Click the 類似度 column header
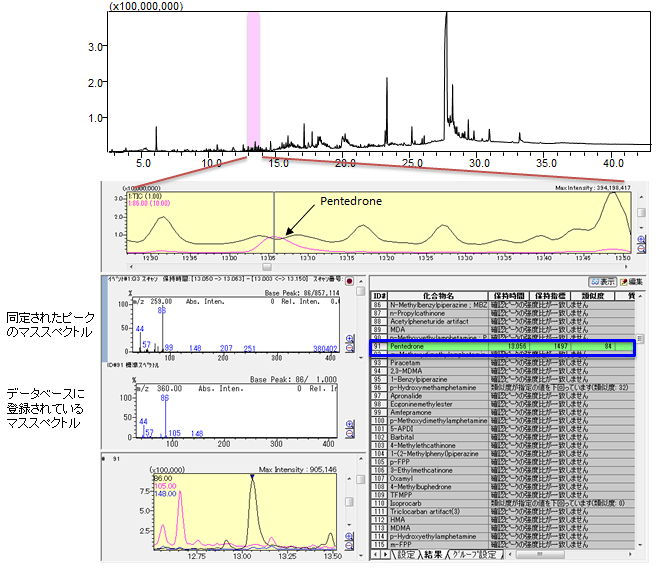 tap(593, 296)
